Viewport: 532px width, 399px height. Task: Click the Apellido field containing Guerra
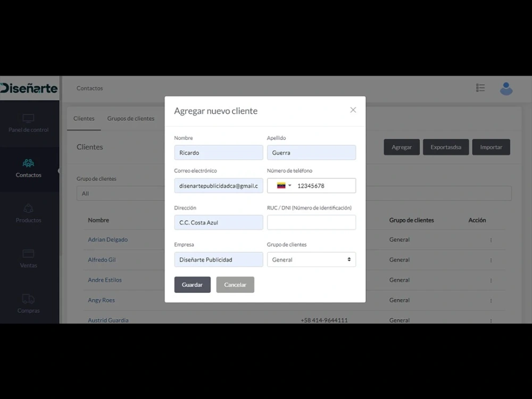point(311,153)
